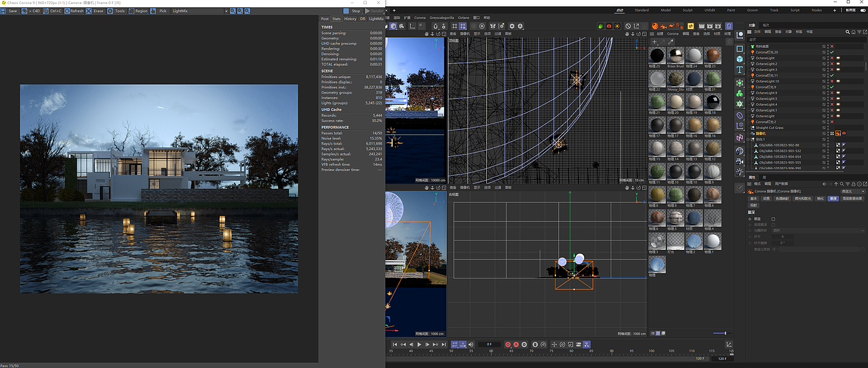Click the zoom-in magnifier in VFB toolbar
Image resolution: width=868 pixels, height=368 pixels.
click(x=233, y=11)
